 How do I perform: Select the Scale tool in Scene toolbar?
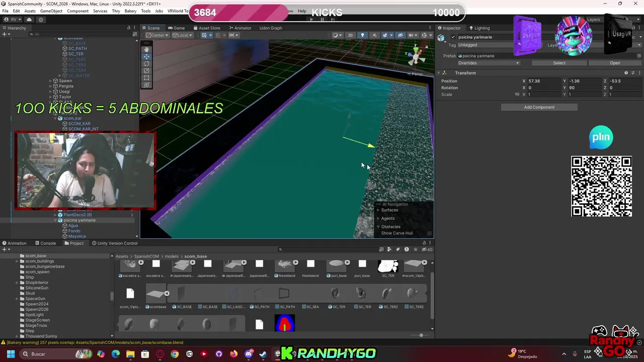tap(146, 70)
